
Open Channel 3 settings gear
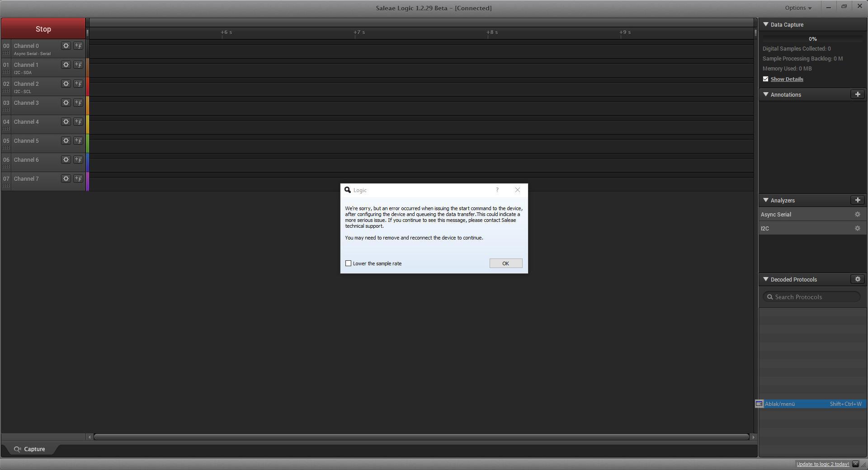(x=66, y=103)
